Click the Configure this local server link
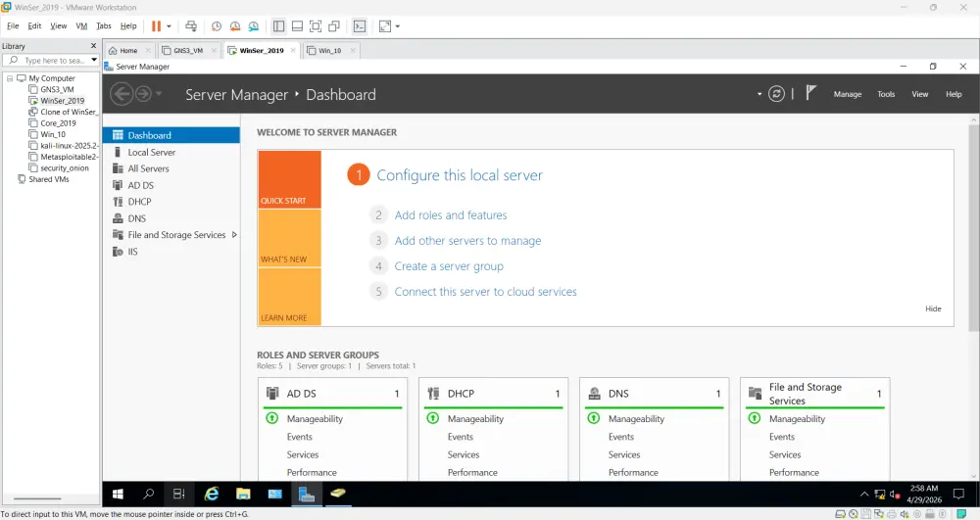 [x=460, y=175]
